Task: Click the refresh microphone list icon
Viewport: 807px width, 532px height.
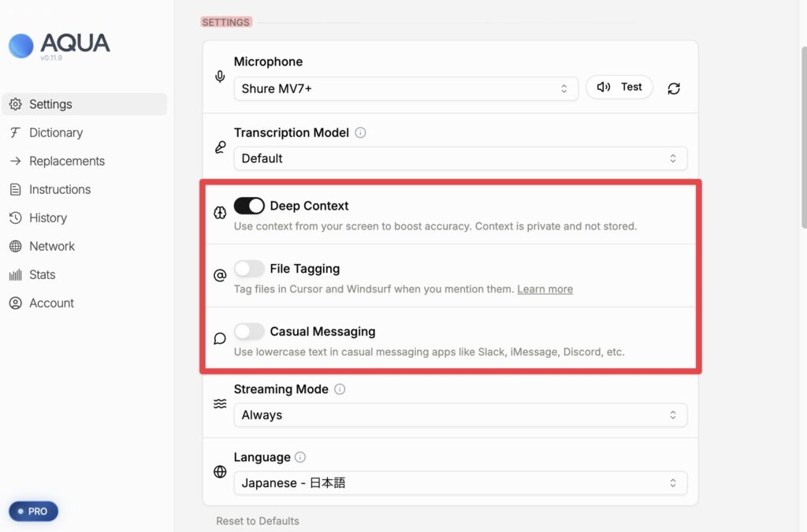Action: (x=674, y=88)
